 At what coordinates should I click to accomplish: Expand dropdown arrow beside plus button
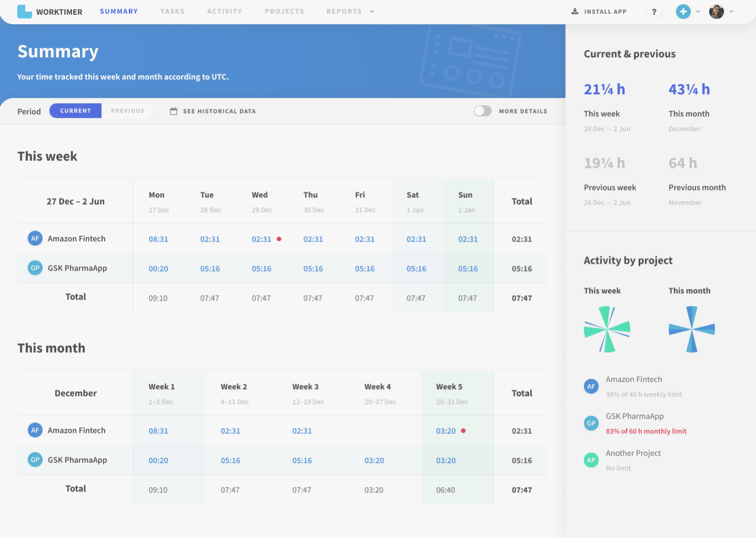click(698, 12)
